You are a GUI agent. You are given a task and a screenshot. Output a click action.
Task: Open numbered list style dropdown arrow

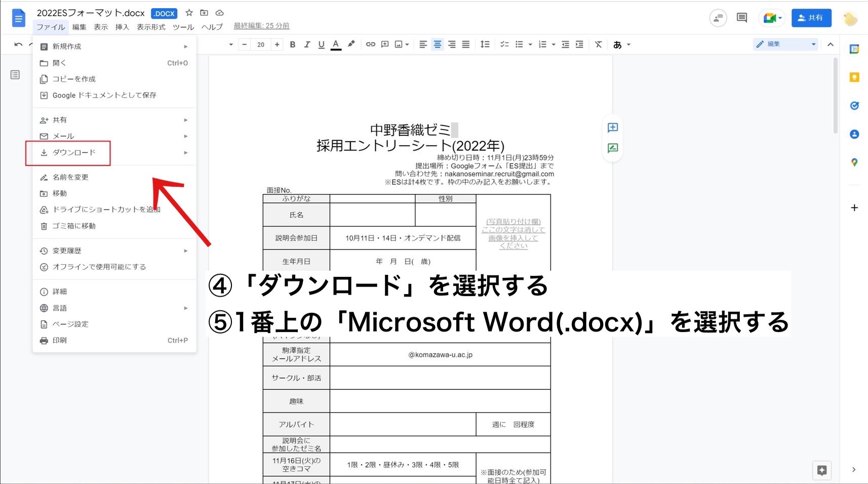[x=554, y=45]
